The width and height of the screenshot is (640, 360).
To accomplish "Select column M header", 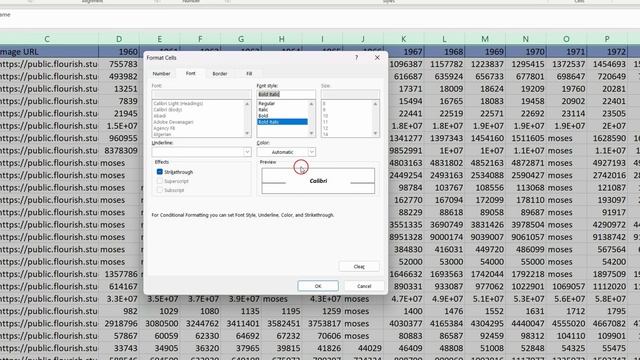I will [485, 39].
